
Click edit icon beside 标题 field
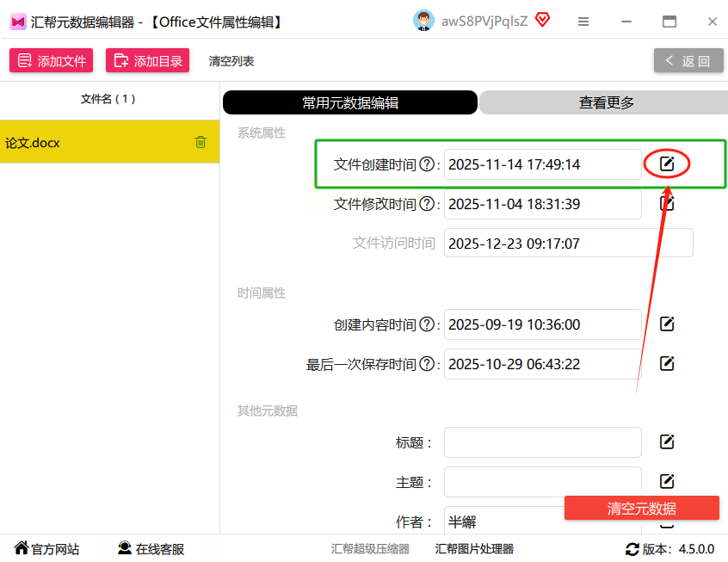(667, 442)
